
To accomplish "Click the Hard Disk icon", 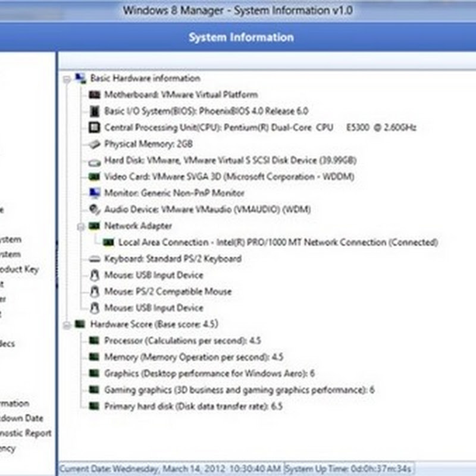I will pyautogui.click(x=95, y=162).
